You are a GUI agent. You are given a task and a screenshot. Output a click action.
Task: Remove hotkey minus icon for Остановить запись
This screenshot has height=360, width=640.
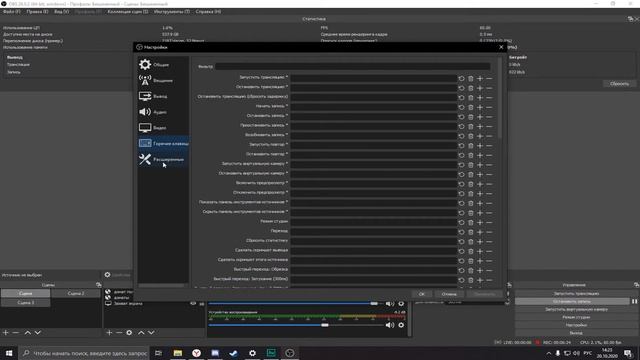click(x=489, y=117)
